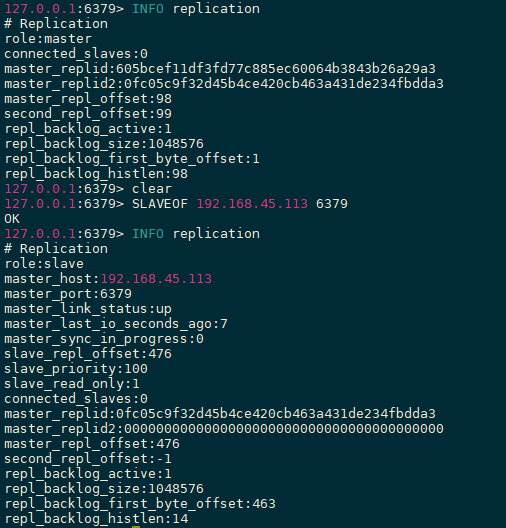
Task: Click the clear command text
Action: (x=152, y=189)
